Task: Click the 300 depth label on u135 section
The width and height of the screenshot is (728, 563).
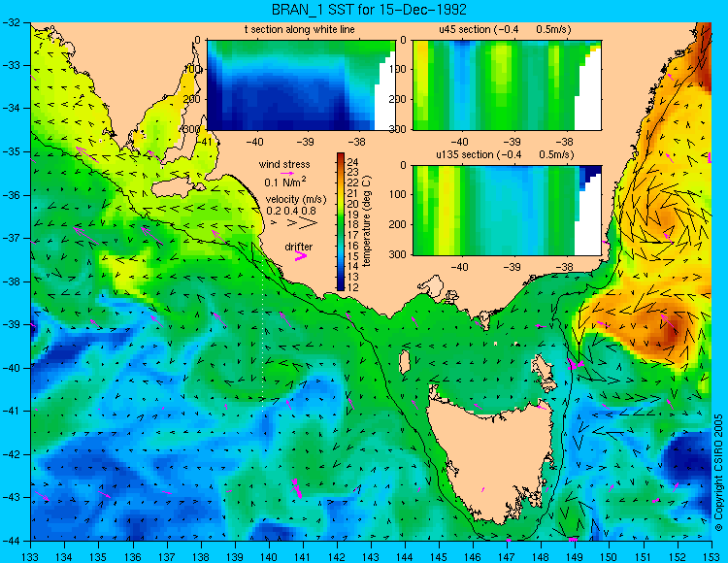Action: (x=400, y=254)
